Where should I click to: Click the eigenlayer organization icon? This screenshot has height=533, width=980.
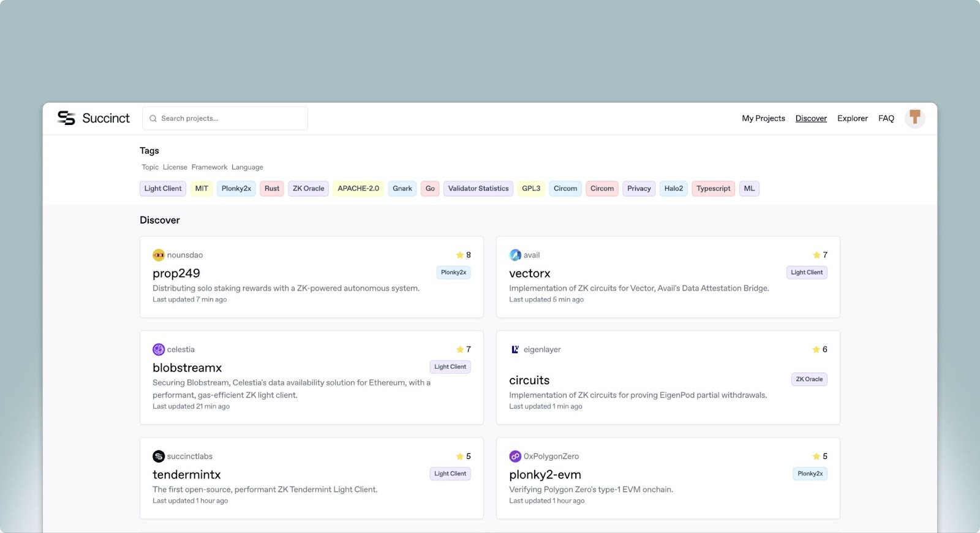[515, 349]
